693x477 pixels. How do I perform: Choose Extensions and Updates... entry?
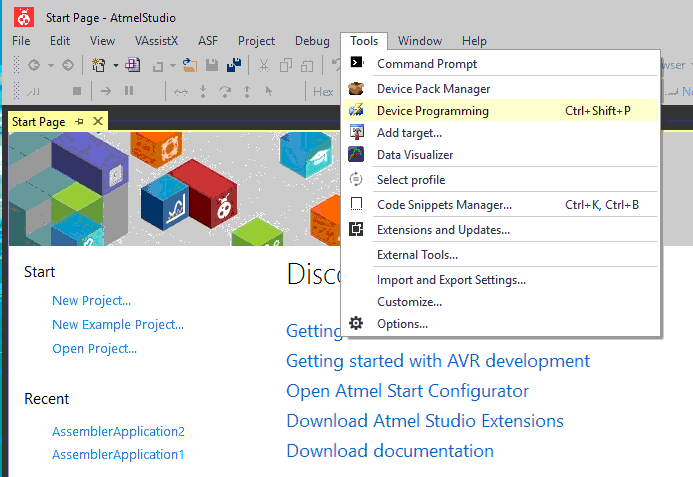click(x=500, y=229)
